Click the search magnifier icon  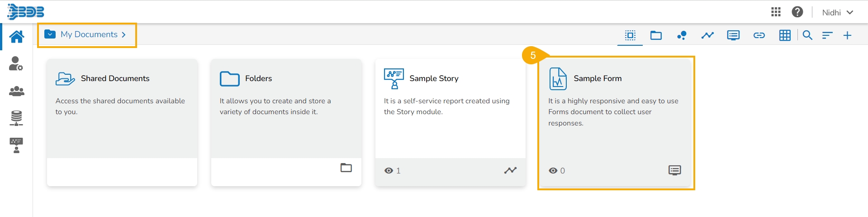pyautogui.click(x=807, y=35)
